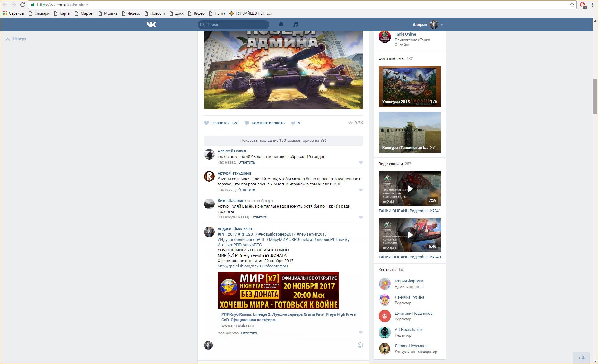Reply to Андрей Шмельков's comment

tap(249, 333)
